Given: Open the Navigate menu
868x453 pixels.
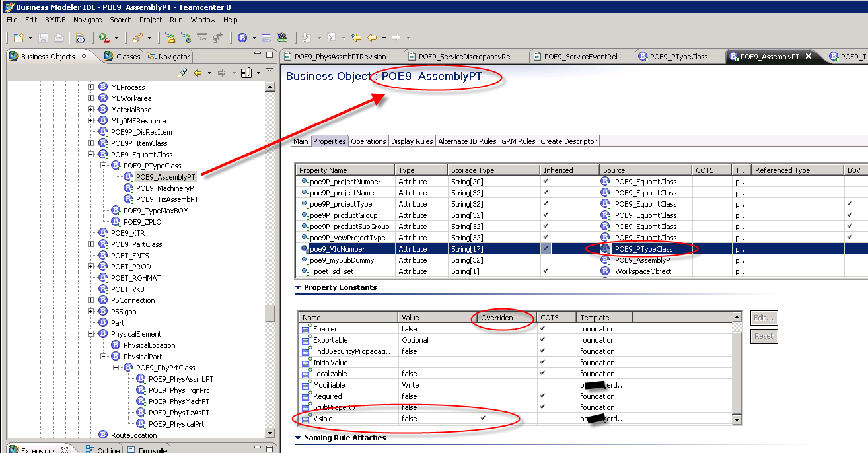Looking at the screenshot, I should 88,20.
